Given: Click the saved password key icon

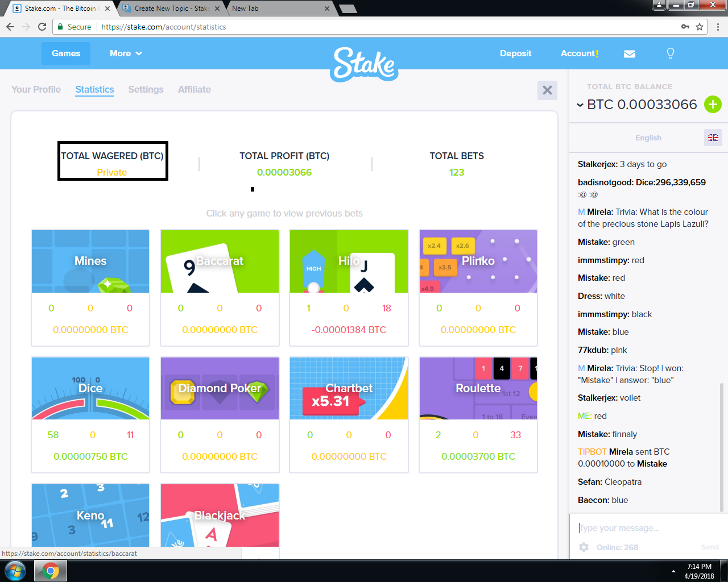Looking at the screenshot, I should (x=685, y=27).
